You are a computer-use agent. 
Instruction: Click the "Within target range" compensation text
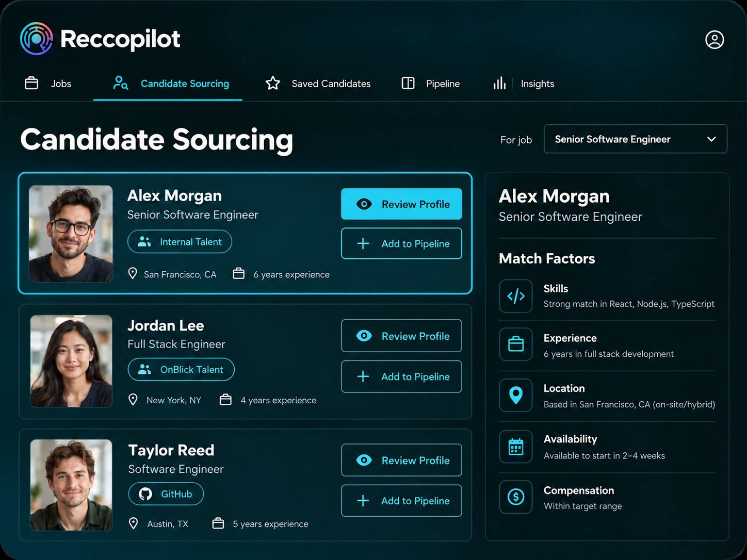point(583,506)
